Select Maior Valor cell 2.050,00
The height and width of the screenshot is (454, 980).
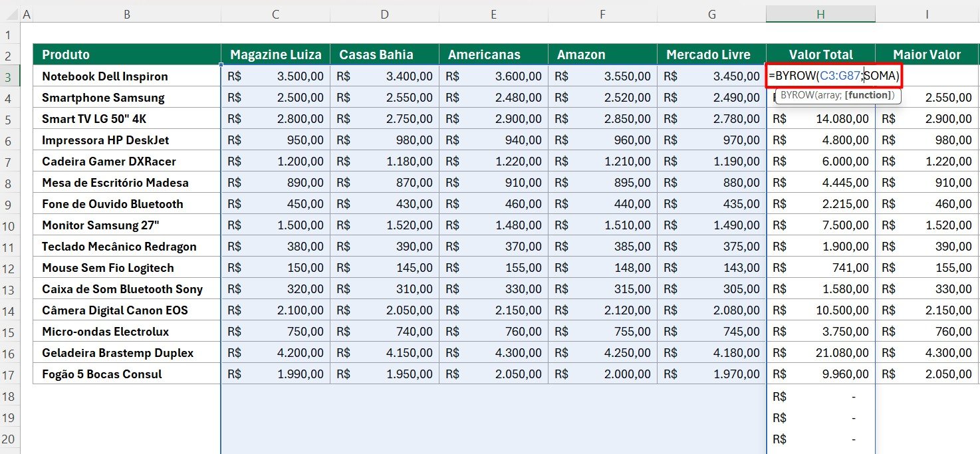(x=927, y=374)
